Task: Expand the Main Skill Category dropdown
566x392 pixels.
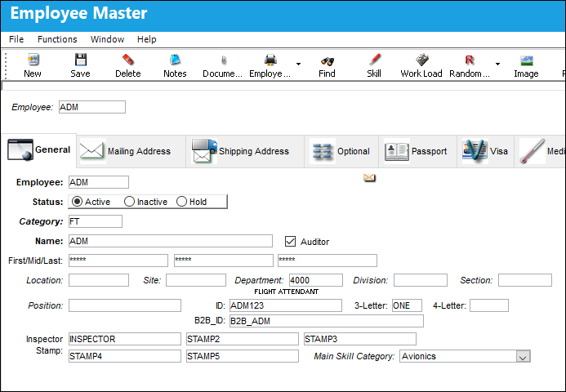Action: [524, 357]
